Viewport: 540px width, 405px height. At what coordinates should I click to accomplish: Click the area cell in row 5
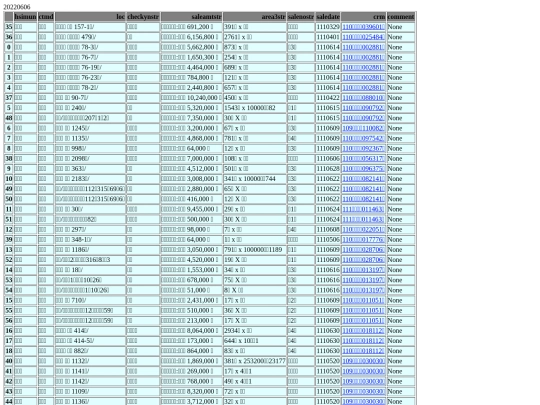(x=255, y=108)
